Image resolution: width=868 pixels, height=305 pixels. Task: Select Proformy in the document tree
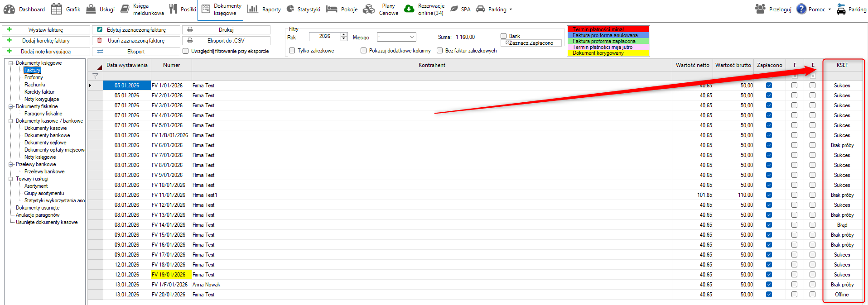point(34,77)
